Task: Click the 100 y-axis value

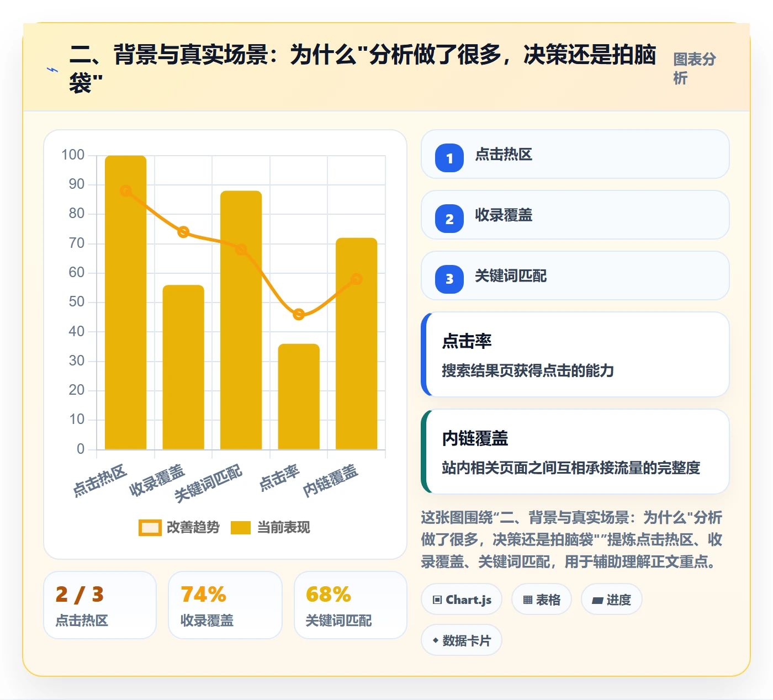Action: click(73, 155)
